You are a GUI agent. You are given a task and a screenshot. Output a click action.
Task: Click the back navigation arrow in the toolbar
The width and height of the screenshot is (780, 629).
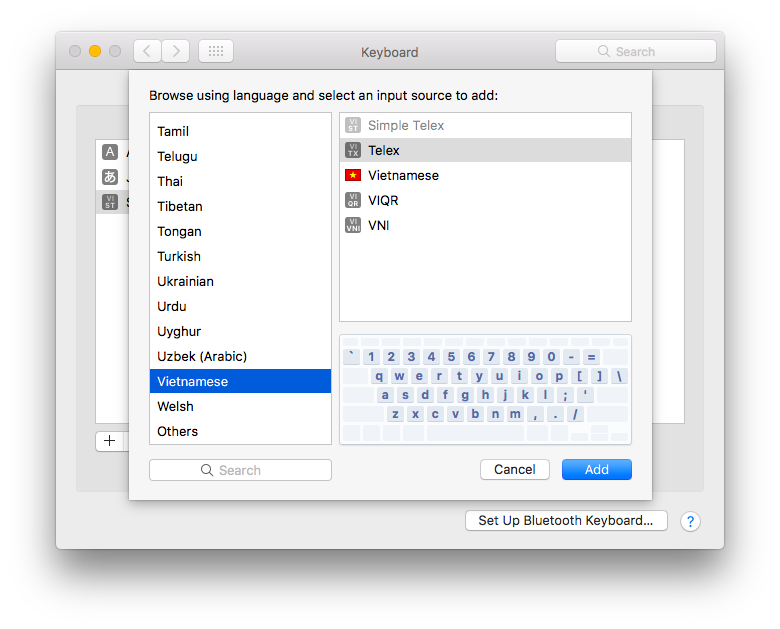(147, 51)
